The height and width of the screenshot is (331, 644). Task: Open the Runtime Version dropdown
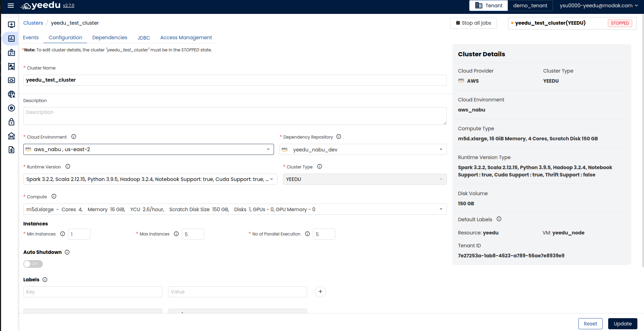pyautogui.click(x=150, y=179)
